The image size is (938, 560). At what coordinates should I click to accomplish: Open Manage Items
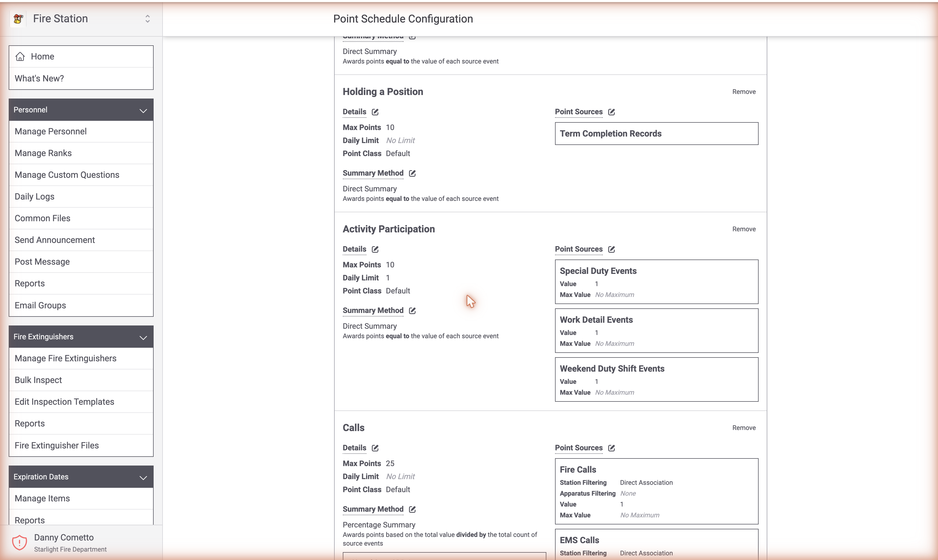81,498
